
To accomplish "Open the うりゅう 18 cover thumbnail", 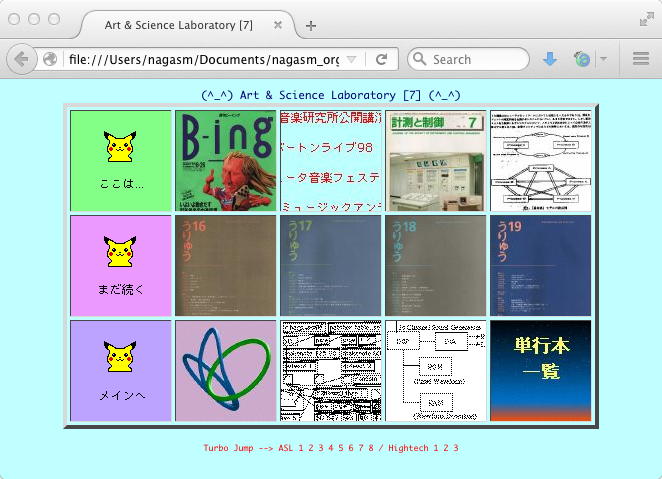I will coord(436,265).
